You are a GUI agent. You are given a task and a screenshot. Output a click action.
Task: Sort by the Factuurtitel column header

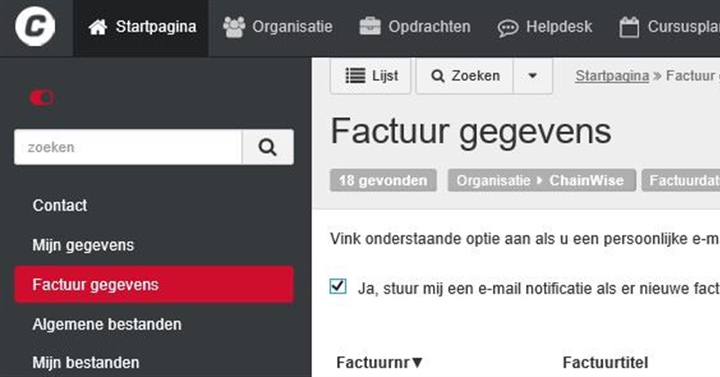tap(605, 362)
